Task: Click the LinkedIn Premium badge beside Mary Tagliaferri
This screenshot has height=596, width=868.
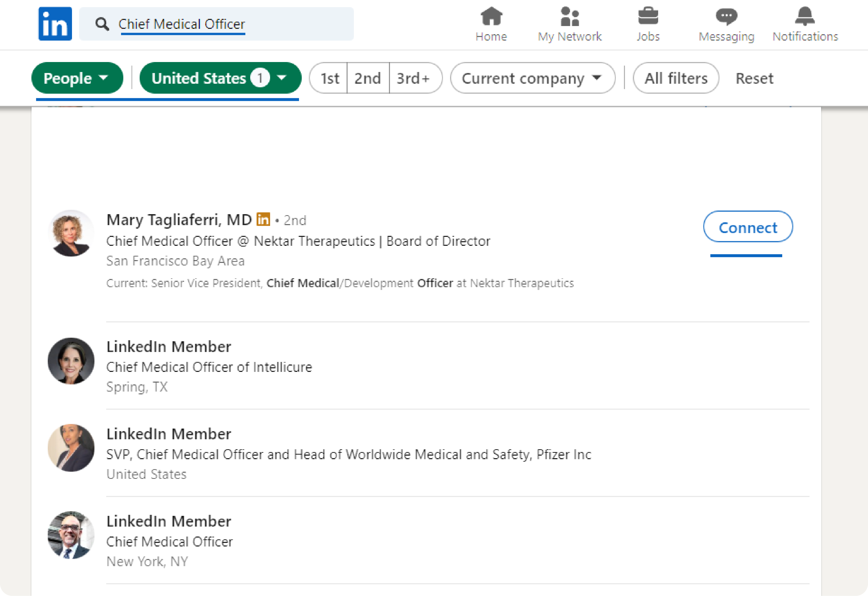Action: tap(263, 219)
